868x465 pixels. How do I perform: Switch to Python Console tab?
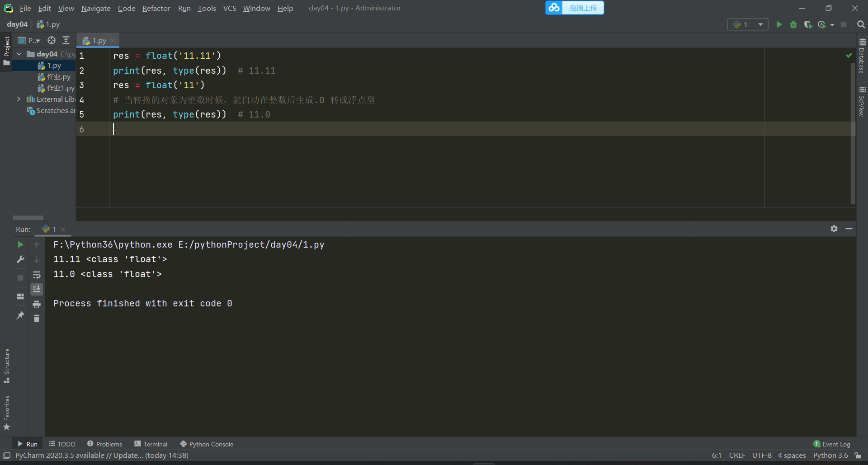click(x=207, y=444)
